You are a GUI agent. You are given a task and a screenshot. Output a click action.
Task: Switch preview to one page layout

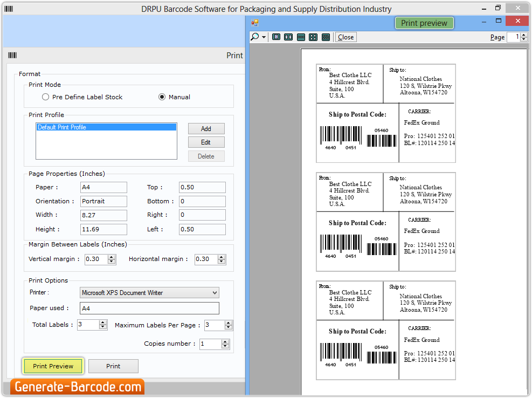pyautogui.click(x=276, y=37)
